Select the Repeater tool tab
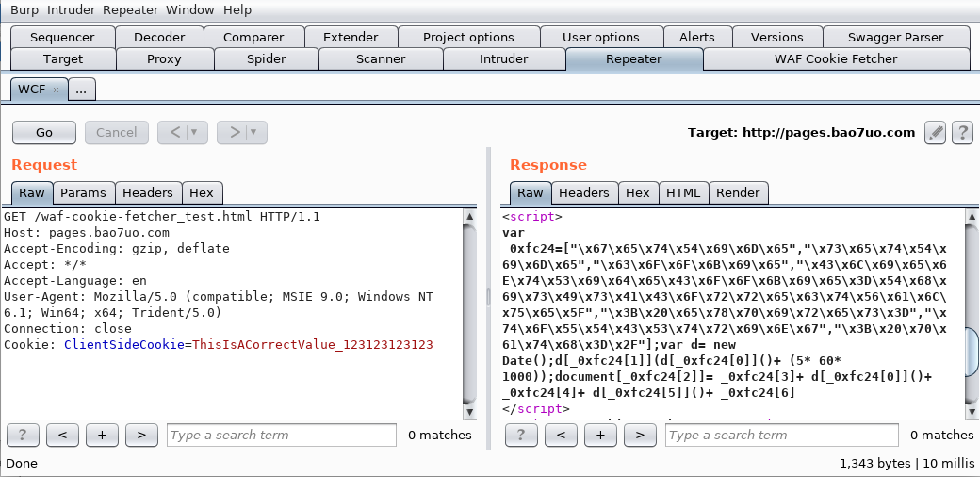This screenshot has height=477, width=980. (x=634, y=59)
